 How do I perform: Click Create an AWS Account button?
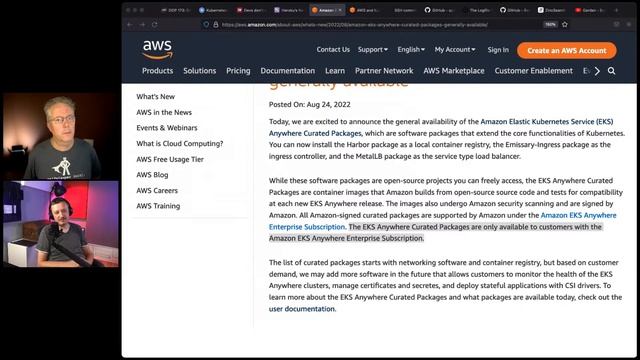567,51
